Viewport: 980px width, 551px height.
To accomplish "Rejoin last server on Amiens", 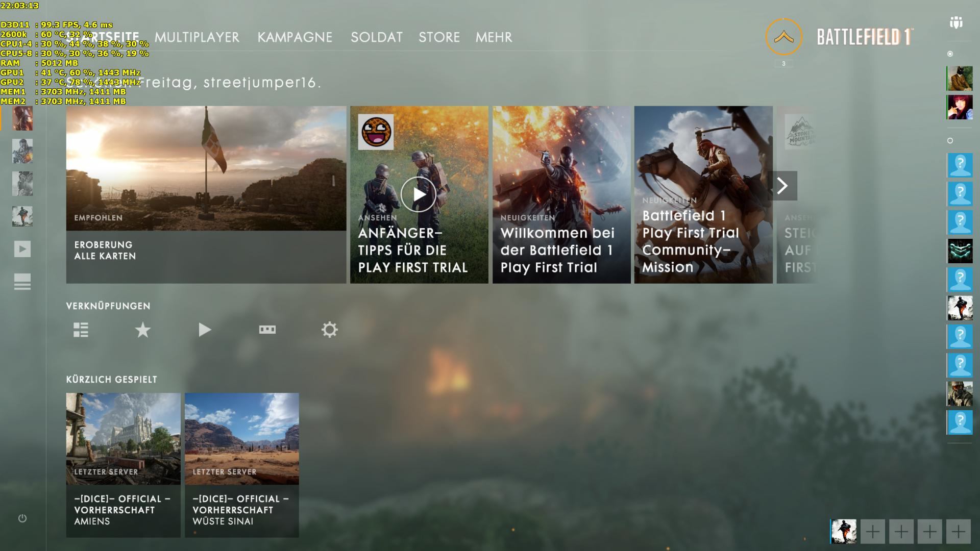I will point(123,464).
